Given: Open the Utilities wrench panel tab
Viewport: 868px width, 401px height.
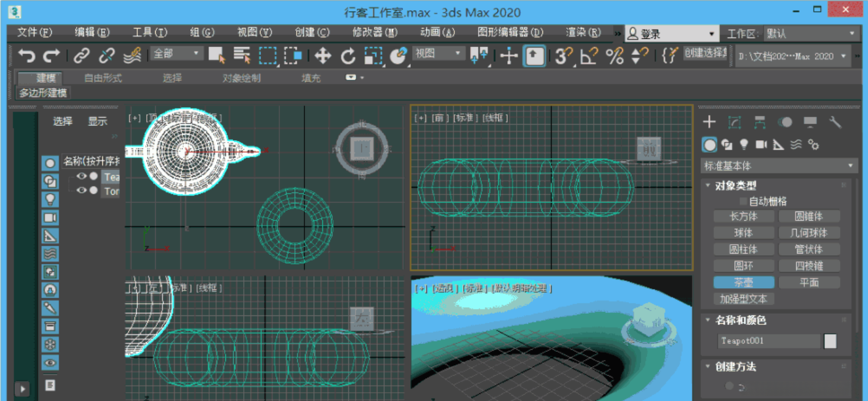Looking at the screenshot, I should coord(835,122).
